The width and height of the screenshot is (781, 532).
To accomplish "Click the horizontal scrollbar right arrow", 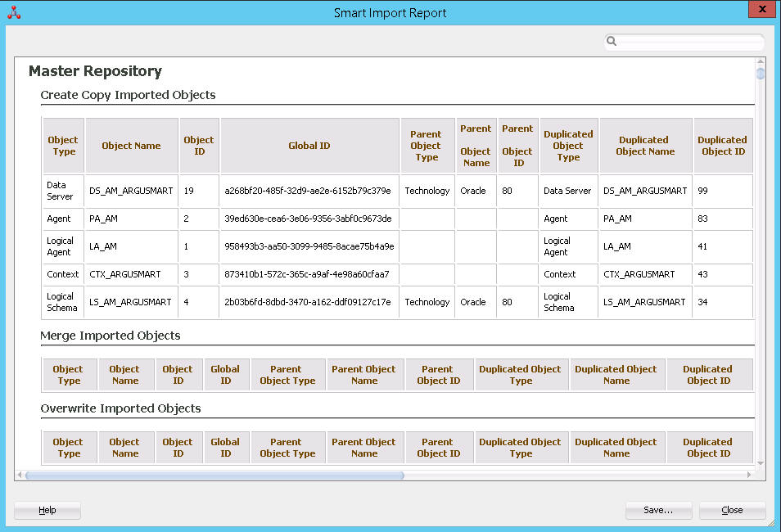I will [749, 476].
